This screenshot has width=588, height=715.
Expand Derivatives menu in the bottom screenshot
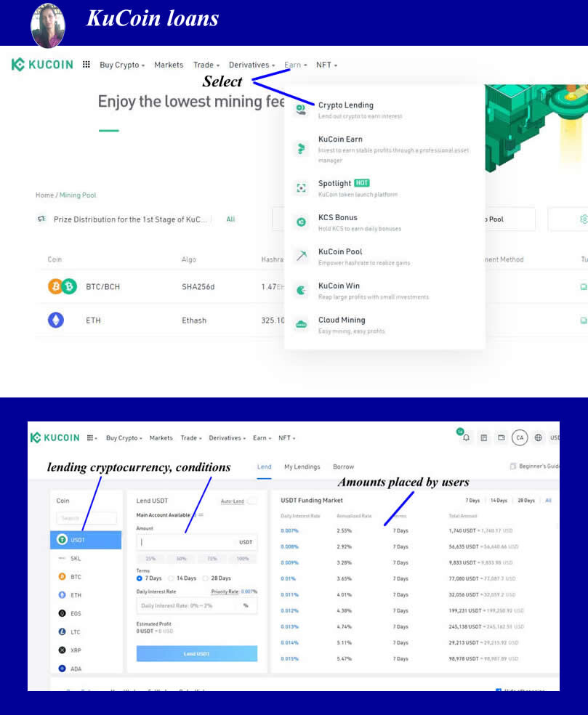pos(227,437)
